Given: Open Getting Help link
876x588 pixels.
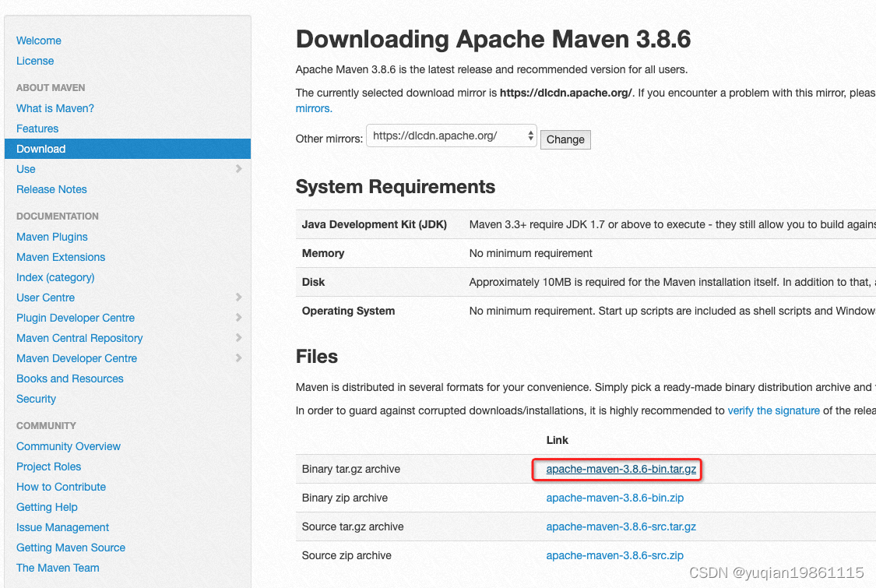Looking at the screenshot, I should point(47,507).
